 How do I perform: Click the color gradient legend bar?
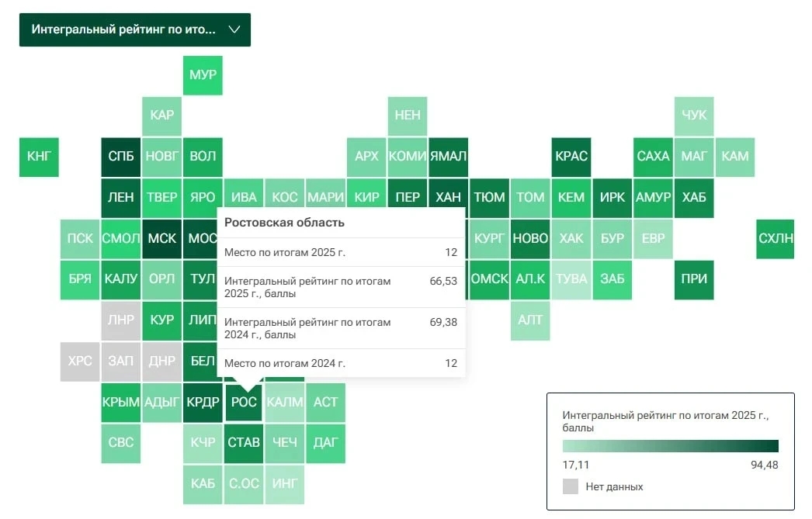[670, 446]
